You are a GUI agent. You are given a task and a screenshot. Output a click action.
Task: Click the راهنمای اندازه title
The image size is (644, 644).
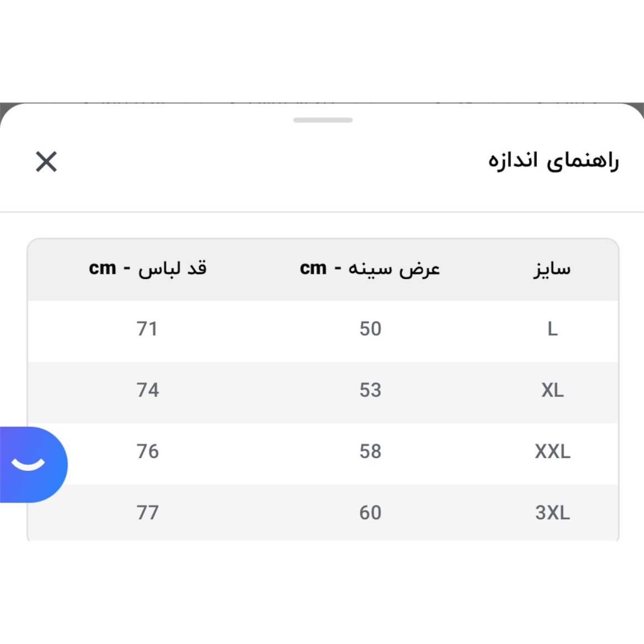553,161
